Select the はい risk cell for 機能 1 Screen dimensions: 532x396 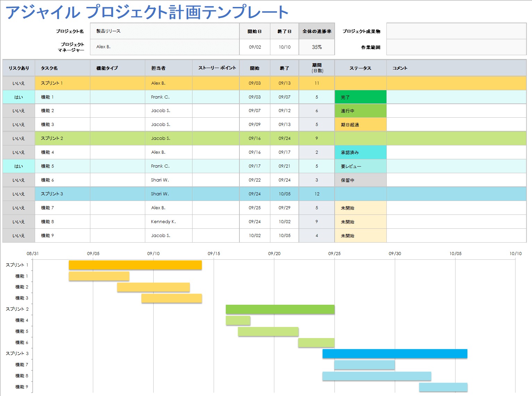19,97
